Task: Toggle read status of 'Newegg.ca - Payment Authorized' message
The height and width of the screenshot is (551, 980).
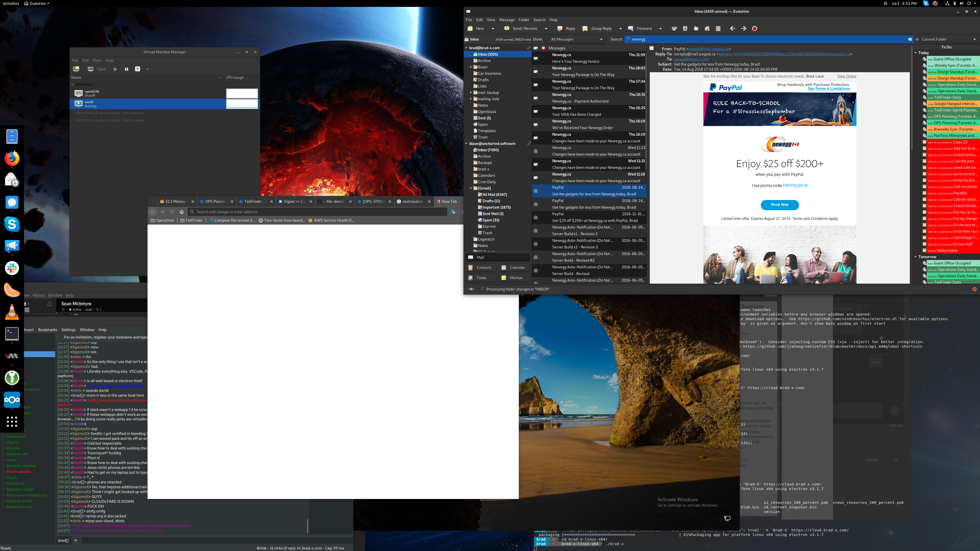Action: (x=536, y=98)
